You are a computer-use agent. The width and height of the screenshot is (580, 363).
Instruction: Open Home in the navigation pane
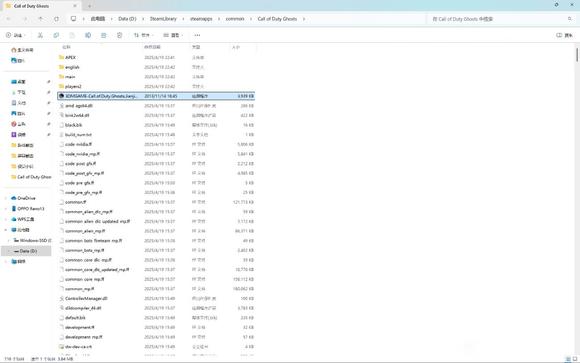[22, 50]
